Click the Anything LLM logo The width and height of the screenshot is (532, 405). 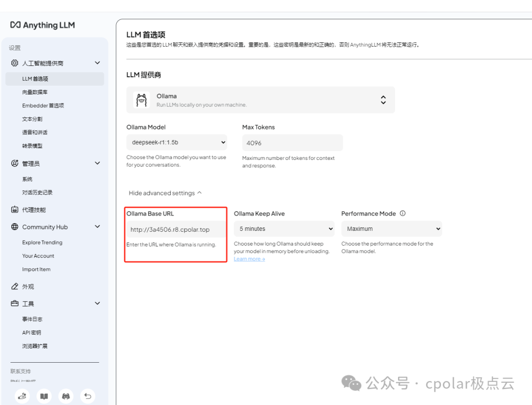(x=42, y=25)
